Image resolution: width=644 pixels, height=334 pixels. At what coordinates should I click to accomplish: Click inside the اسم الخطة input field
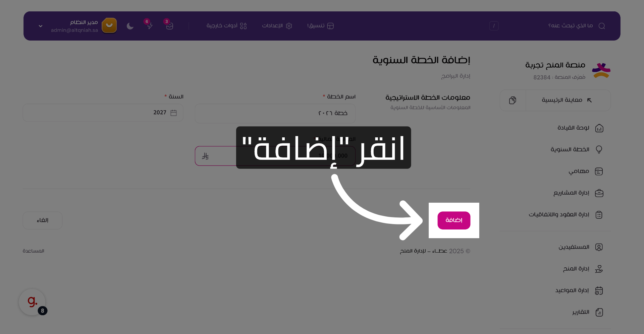(275, 113)
